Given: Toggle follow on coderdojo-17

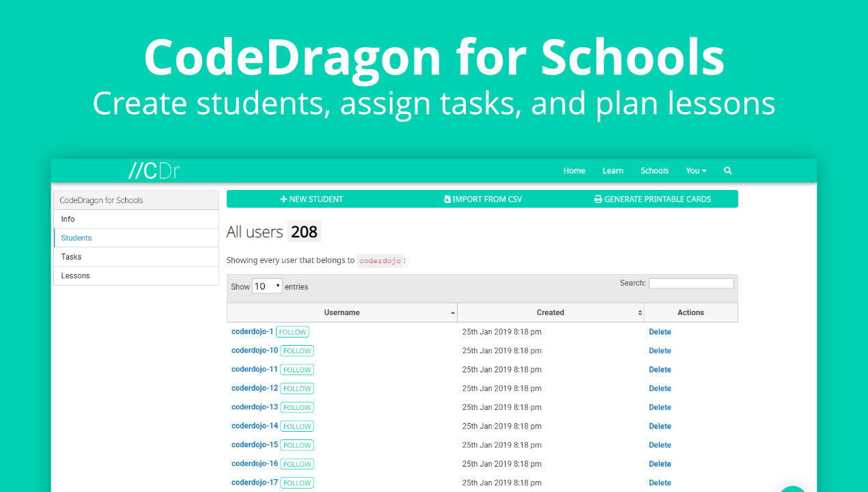Looking at the screenshot, I should (x=297, y=482).
